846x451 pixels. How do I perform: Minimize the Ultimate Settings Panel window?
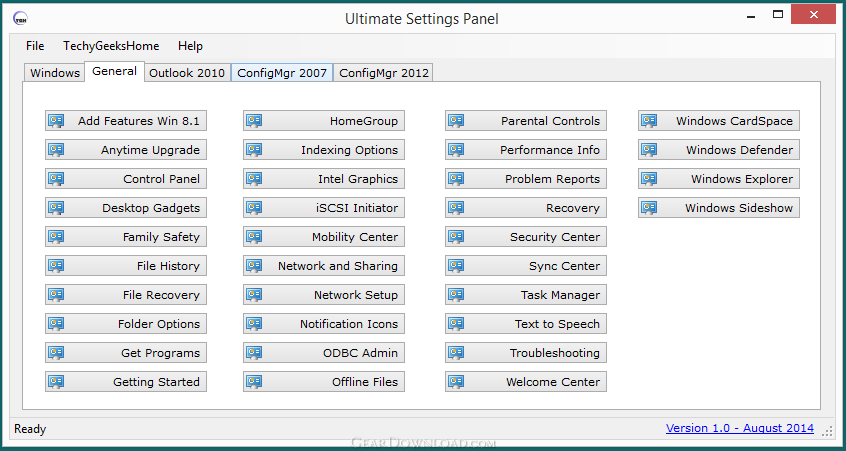[x=751, y=15]
